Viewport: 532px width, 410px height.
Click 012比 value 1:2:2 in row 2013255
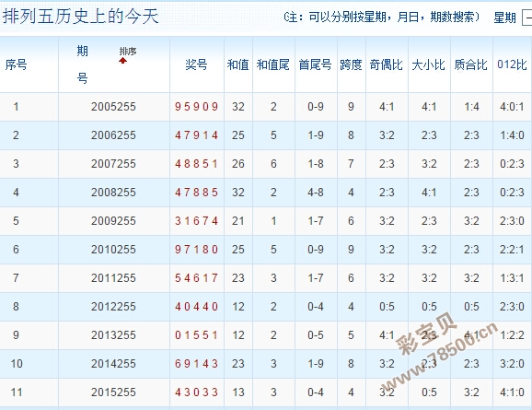click(512, 335)
